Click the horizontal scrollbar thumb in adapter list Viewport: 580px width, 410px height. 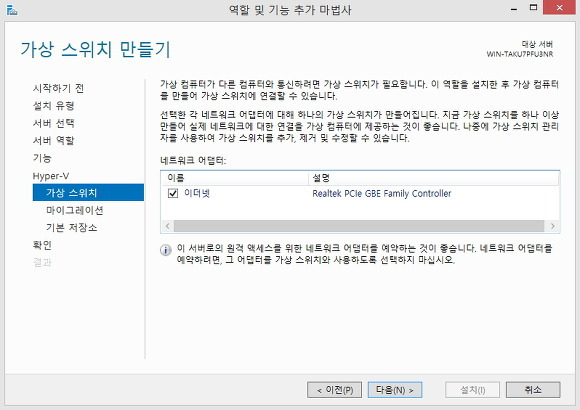pos(359,226)
